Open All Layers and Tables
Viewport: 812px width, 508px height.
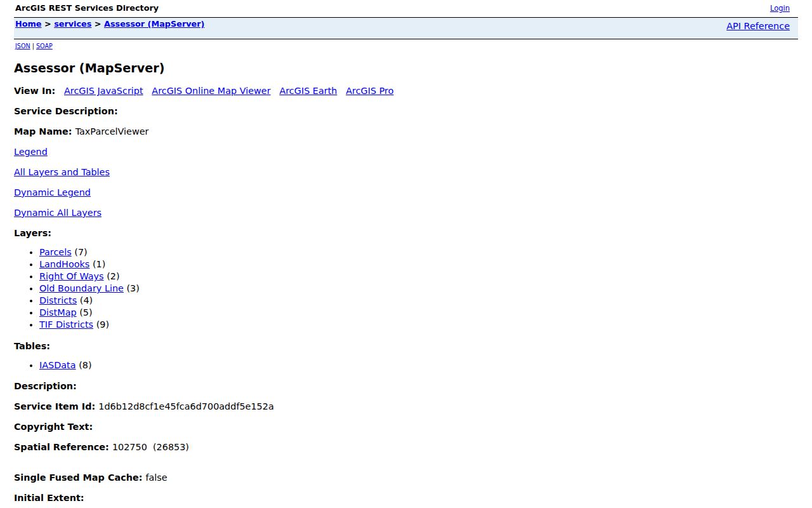62,172
